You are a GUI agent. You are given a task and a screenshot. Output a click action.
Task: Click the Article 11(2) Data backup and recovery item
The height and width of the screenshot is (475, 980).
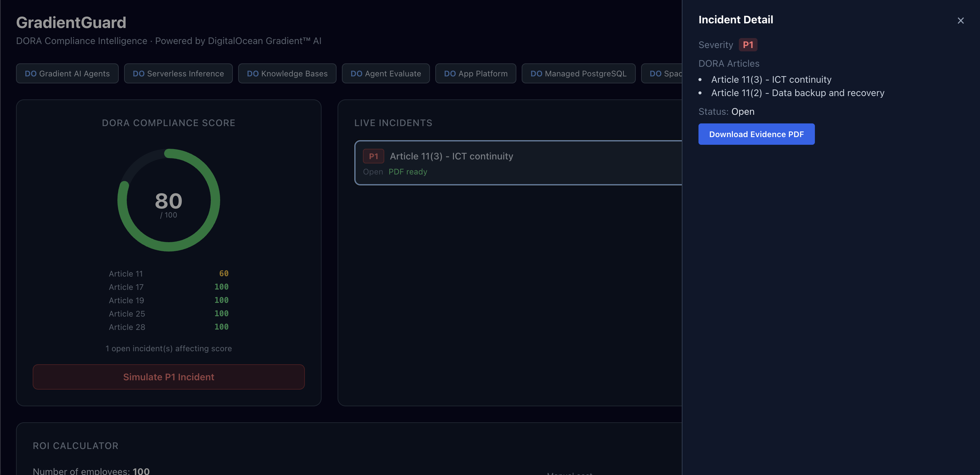coord(798,93)
